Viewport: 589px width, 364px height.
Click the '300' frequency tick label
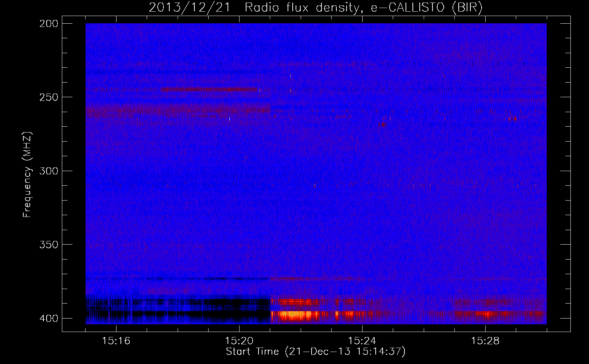click(x=48, y=171)
